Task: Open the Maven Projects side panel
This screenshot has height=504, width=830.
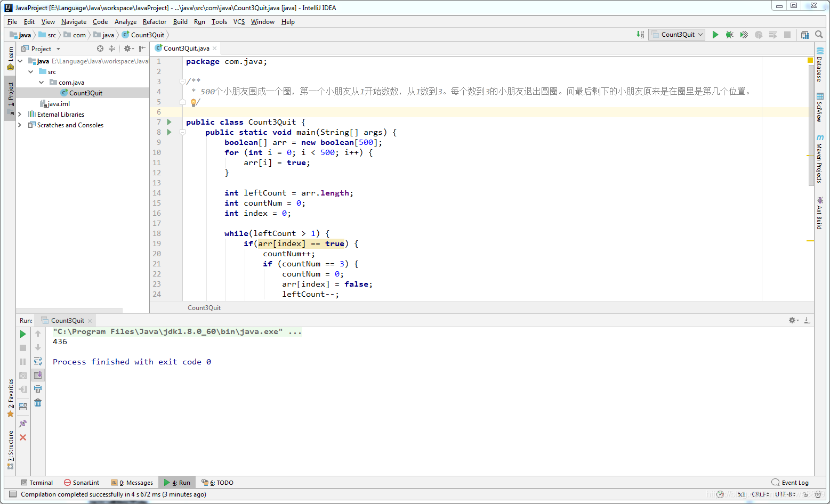Action: tap(819, 160)
